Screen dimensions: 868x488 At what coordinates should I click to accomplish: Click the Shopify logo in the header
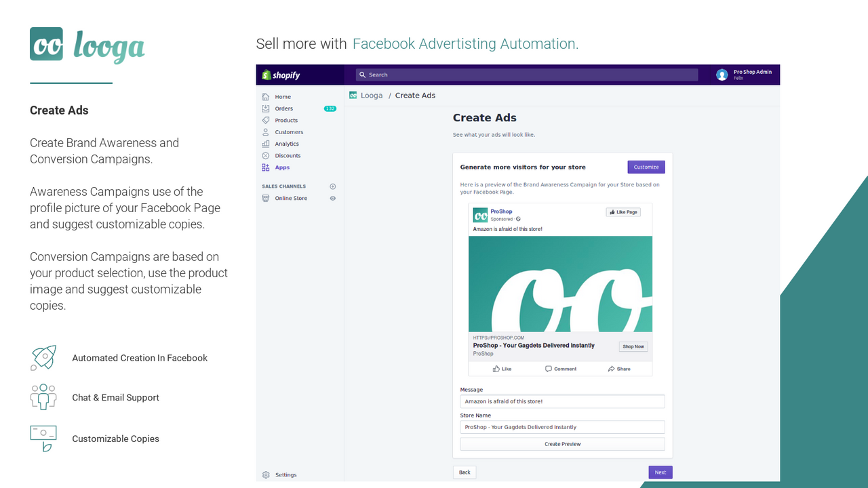(281, 75)
